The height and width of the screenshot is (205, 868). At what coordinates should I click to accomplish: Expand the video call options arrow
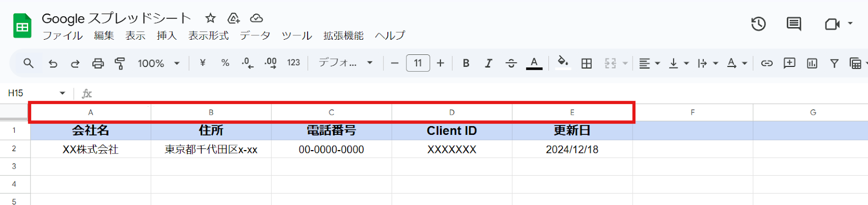pos(850,23)
